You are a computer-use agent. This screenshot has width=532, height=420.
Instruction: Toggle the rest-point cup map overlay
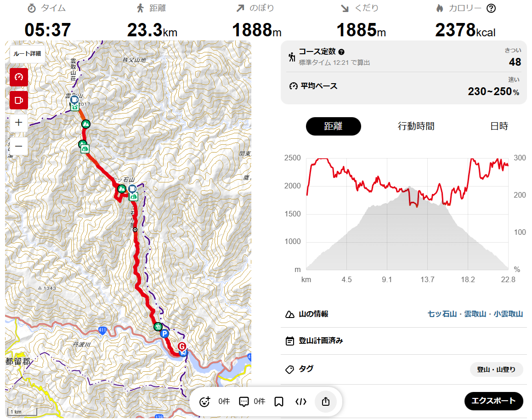click(19, 100)
